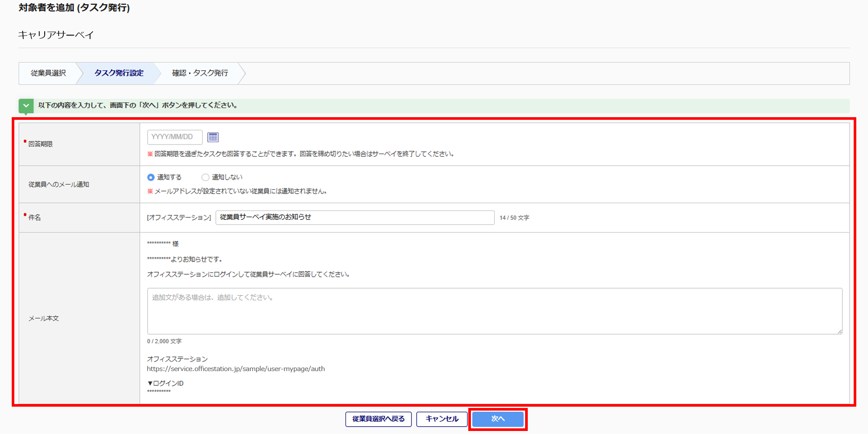Click the キャリアサーベイ survey title
The width and height of the screenshot is (868, 434).
click(x=56, y=35)
